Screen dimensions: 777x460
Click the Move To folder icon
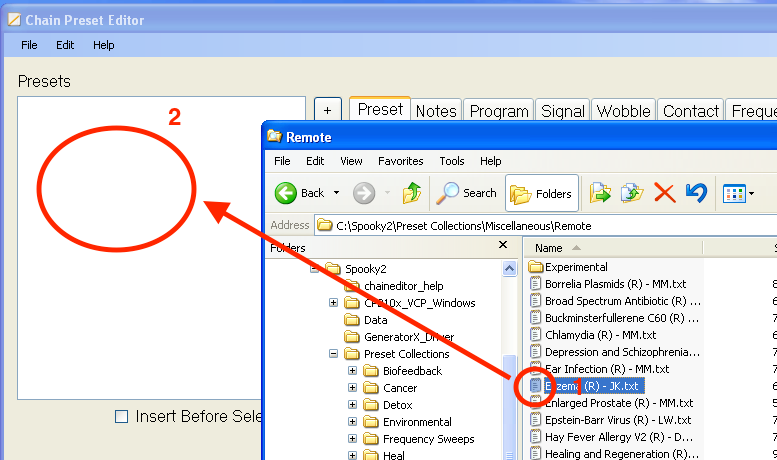600,193
